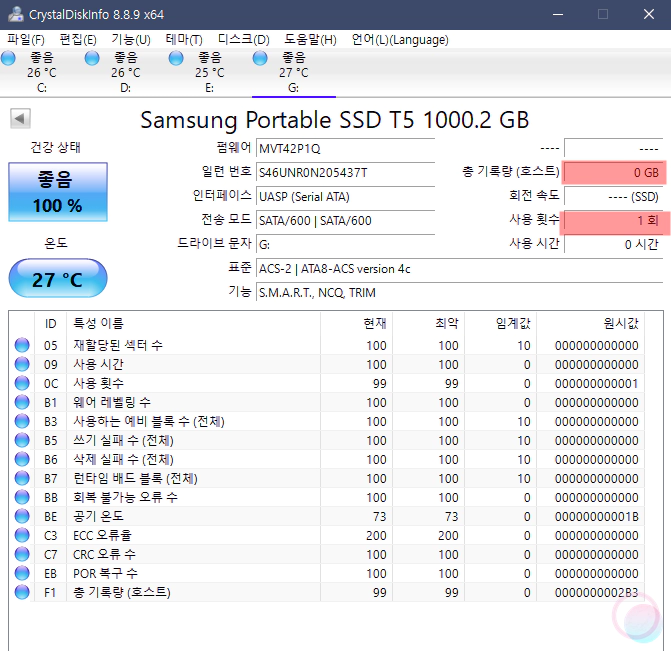Select drive D: disk tab
The image size is (671, 651).
[x=126, y=73]
